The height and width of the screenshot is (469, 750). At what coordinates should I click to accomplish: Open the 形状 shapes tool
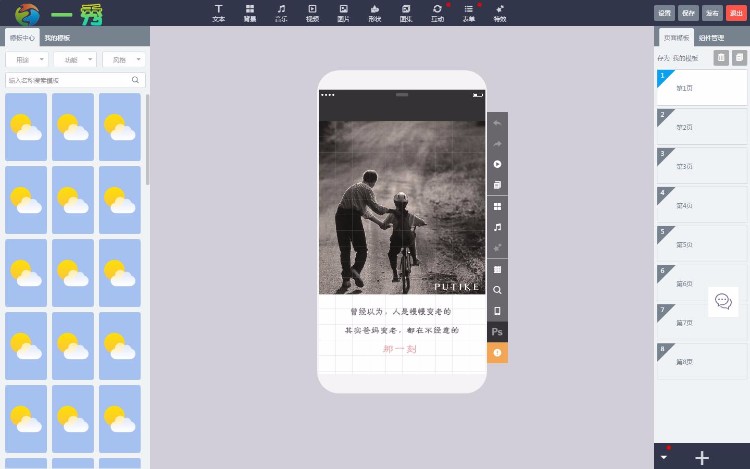[375, 13]
